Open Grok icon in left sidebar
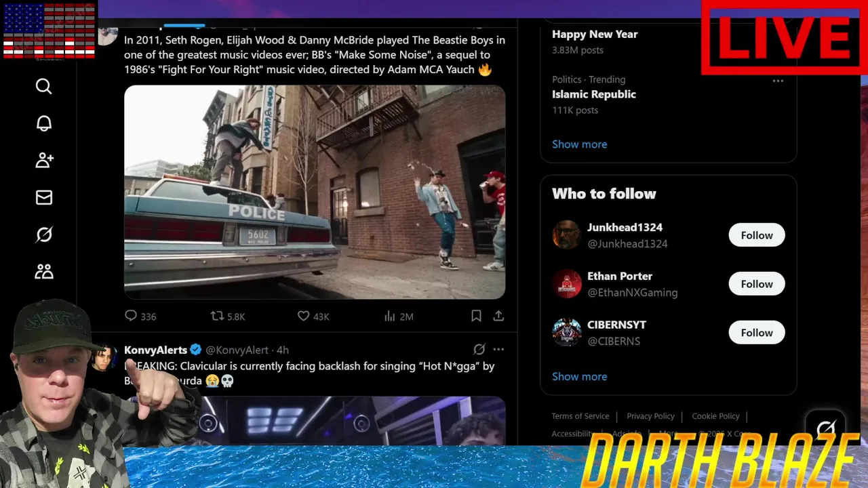Viewport: 868px width, 488px height. coord(44,235)
